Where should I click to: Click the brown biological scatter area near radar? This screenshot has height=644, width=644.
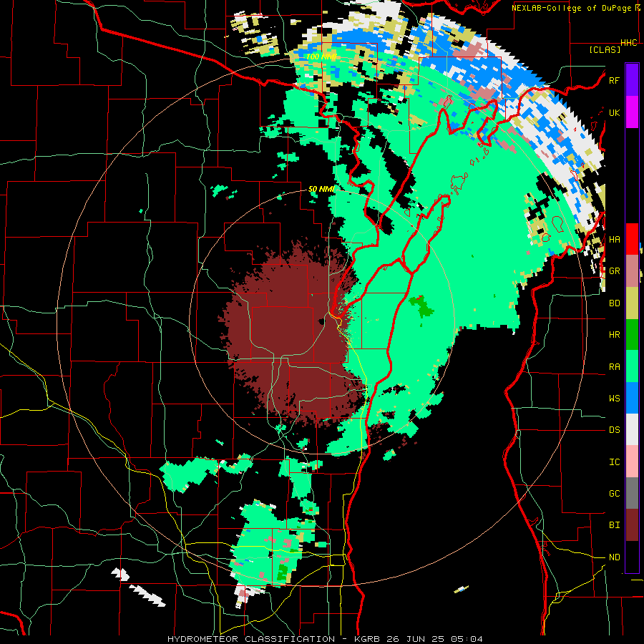292,333
